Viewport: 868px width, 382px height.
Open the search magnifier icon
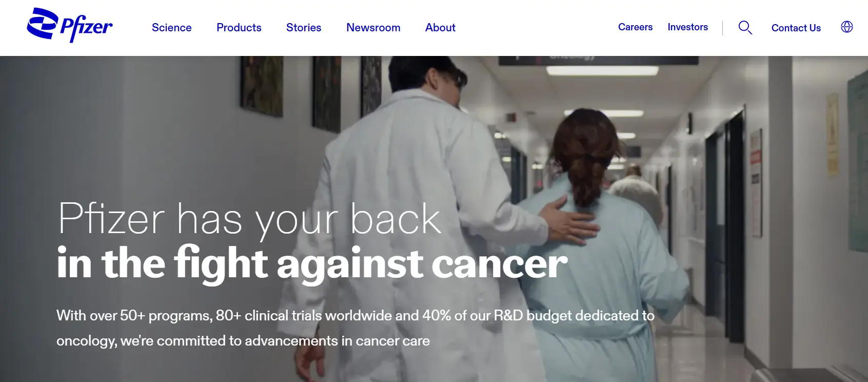745,27
